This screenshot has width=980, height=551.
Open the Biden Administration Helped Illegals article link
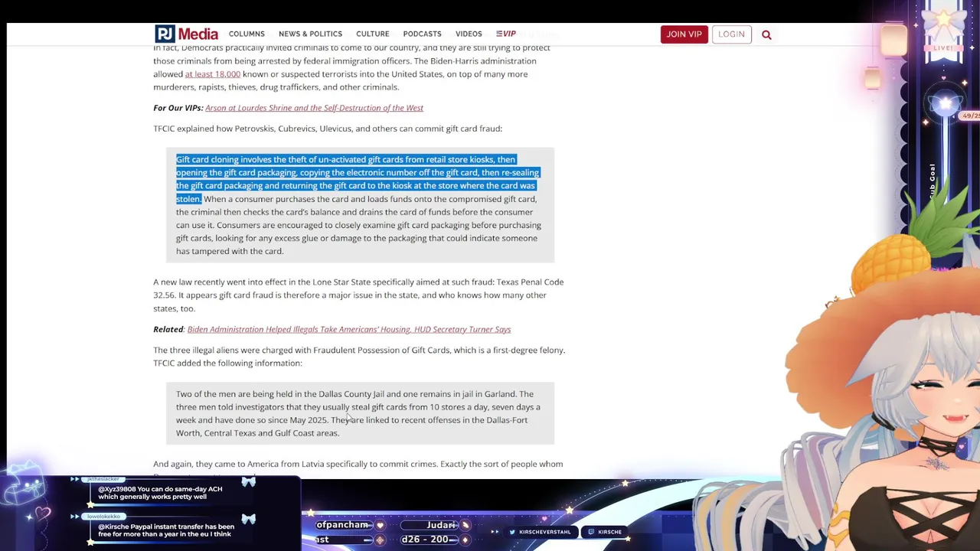(x=349, y=329)
